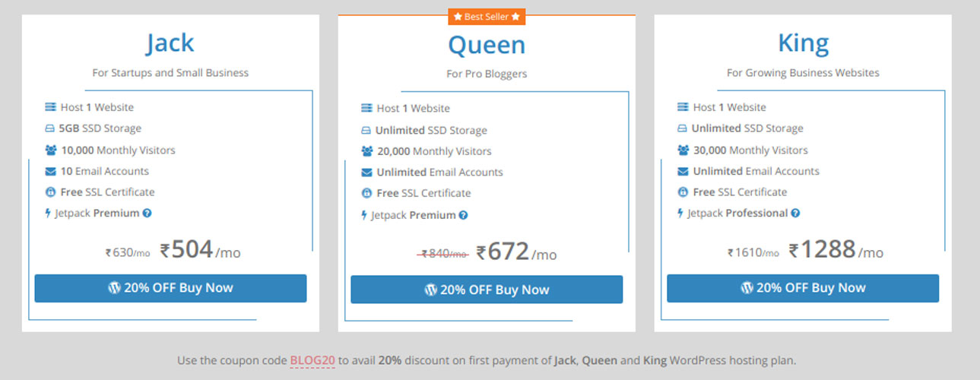Click the WordPress logo in Jack's Buy Now button

pos(114,288)
